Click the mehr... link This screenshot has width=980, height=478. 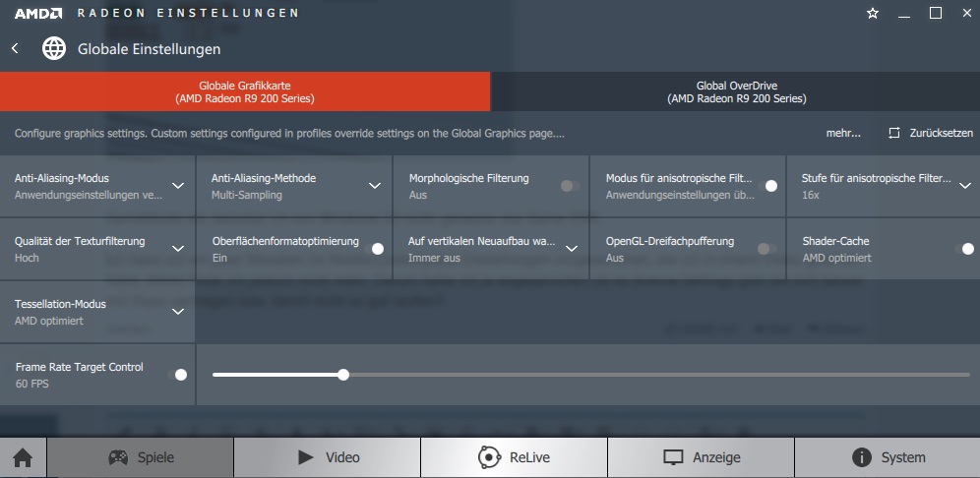(843, 133)
